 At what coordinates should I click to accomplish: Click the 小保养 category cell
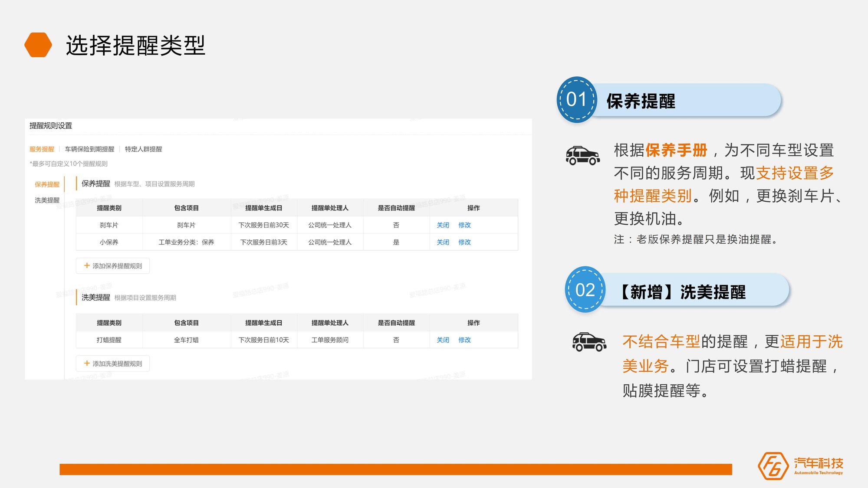pos(109,242)
